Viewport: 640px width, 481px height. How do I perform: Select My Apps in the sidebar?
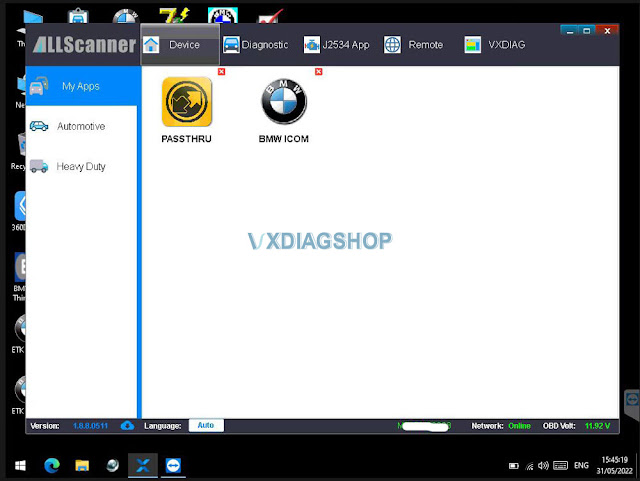[81, 86]
